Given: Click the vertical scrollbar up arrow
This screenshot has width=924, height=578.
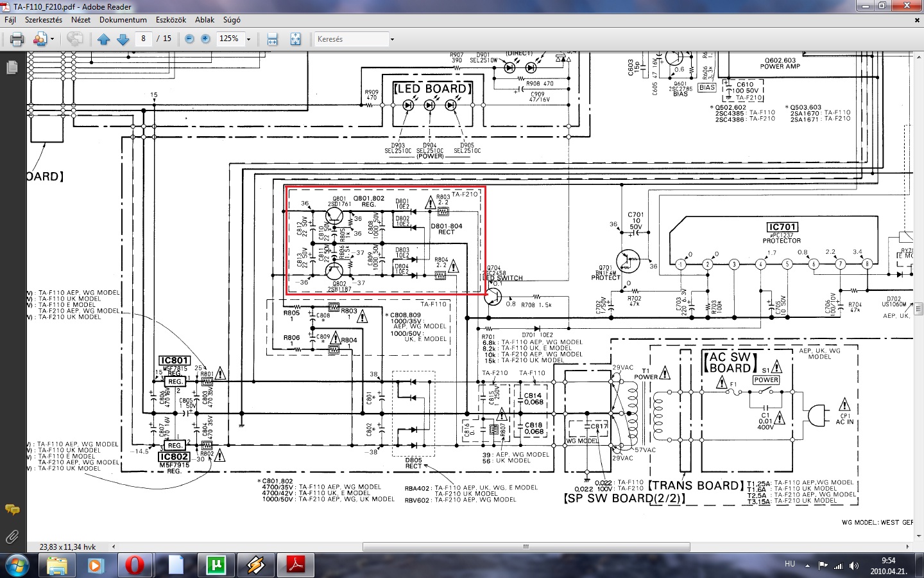Looking at the screenshot, I should click(918, 58).
